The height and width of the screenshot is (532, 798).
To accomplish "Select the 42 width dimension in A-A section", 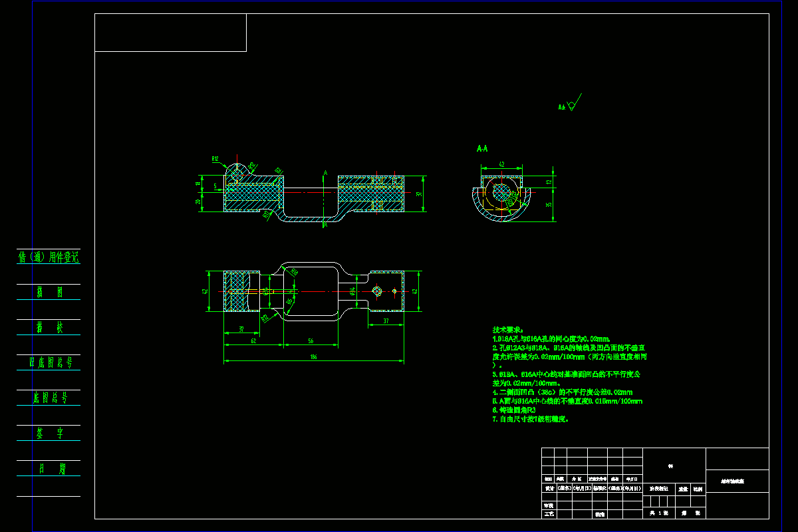I will 501,164.
